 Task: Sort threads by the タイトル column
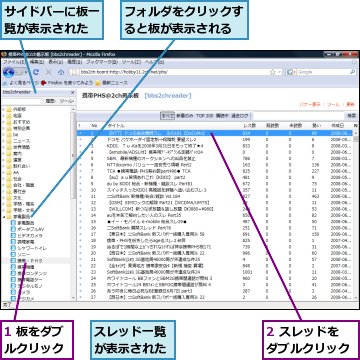pos(116,126)
